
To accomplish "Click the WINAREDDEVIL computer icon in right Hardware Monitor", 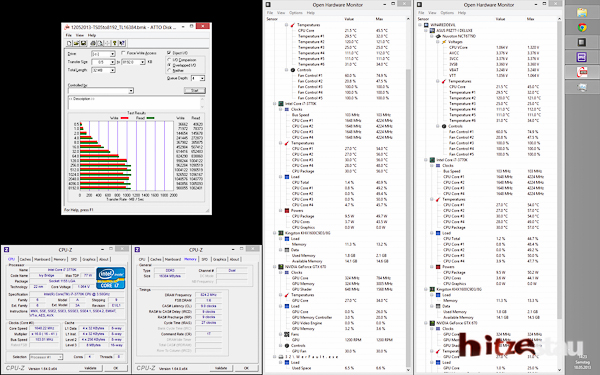I will click(x=426, y=25).
